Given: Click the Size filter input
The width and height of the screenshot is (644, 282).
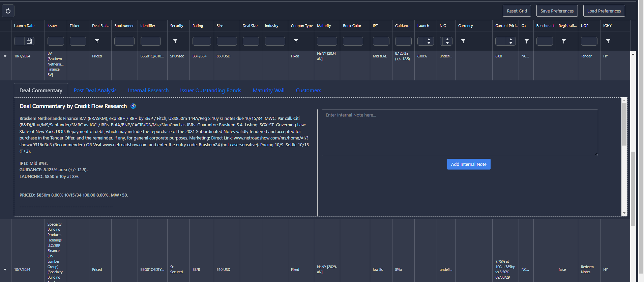Looking at the screenshot, I should (227, 41).
